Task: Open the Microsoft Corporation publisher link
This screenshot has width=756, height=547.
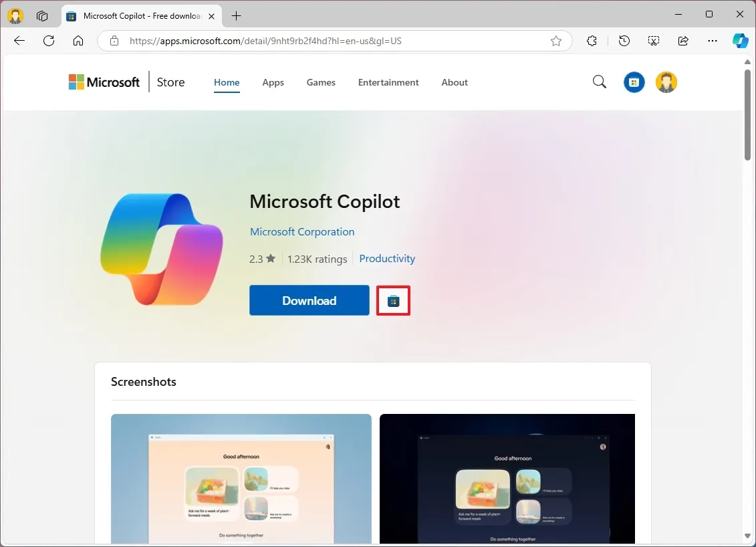Action: click(x=302, y=232)
